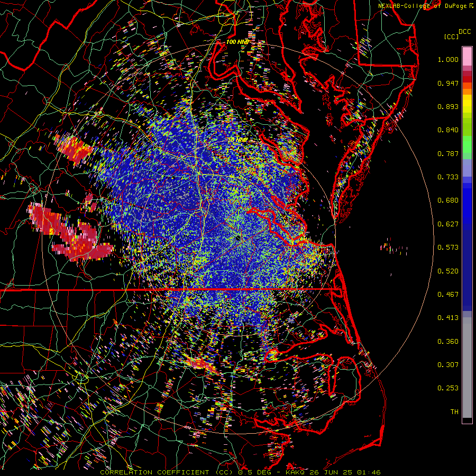Select the 0.787 scale value

tap(448, 153)
